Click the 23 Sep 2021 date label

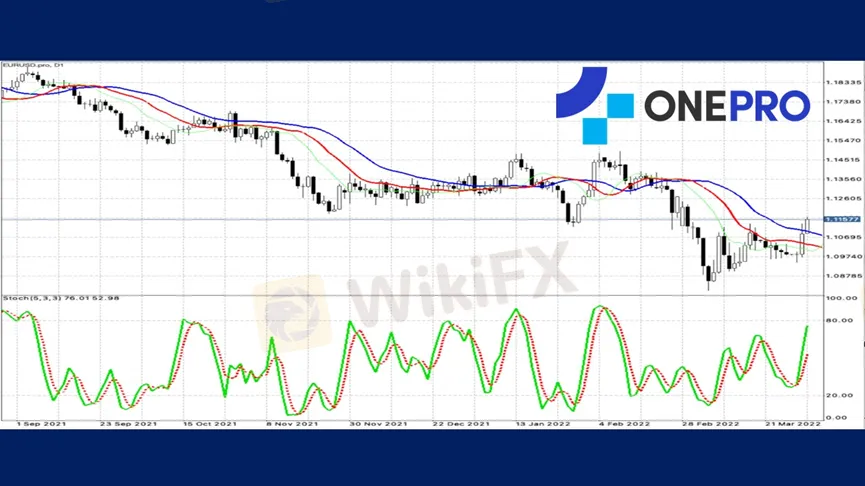click(x=129, y=424)
